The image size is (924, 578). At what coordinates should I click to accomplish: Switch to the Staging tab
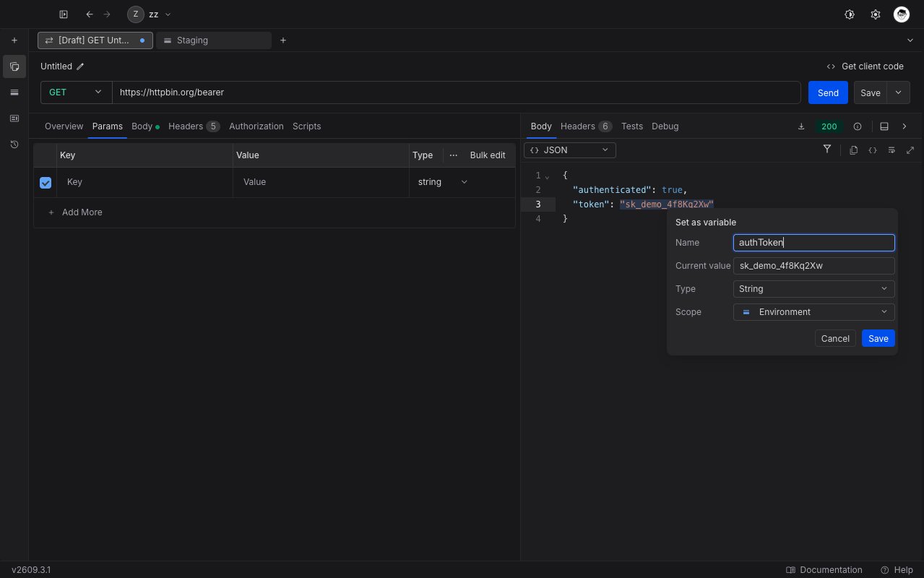[x=214, y=40]
